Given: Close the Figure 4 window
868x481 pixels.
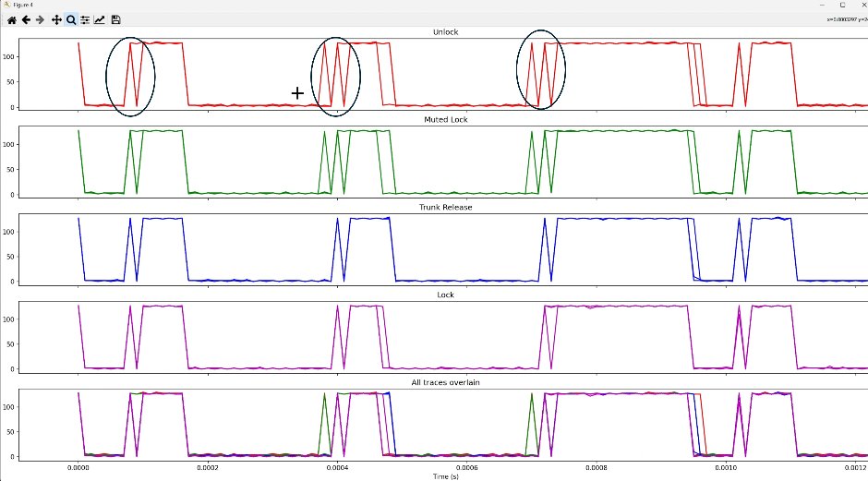Looking at the screenshot, I should tap(862, 5).
